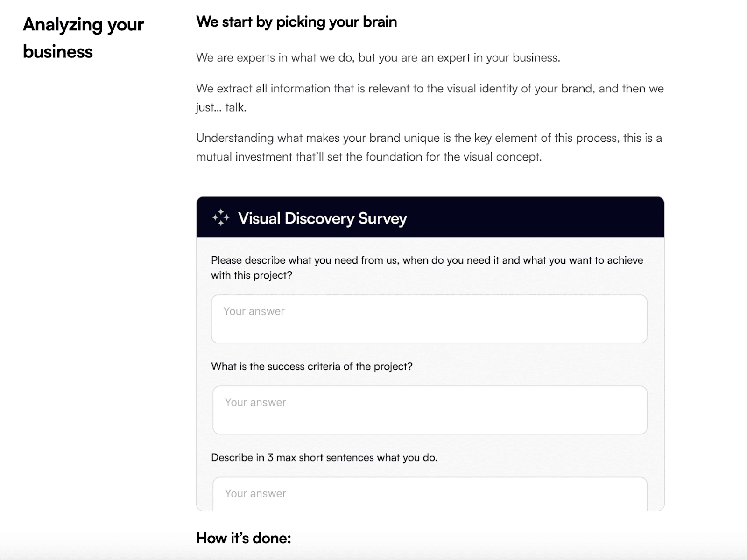This screenshot has height=560, width=747.
Task: Click the We are experts in what we do sentence
Action: click(x=378, y=57)
